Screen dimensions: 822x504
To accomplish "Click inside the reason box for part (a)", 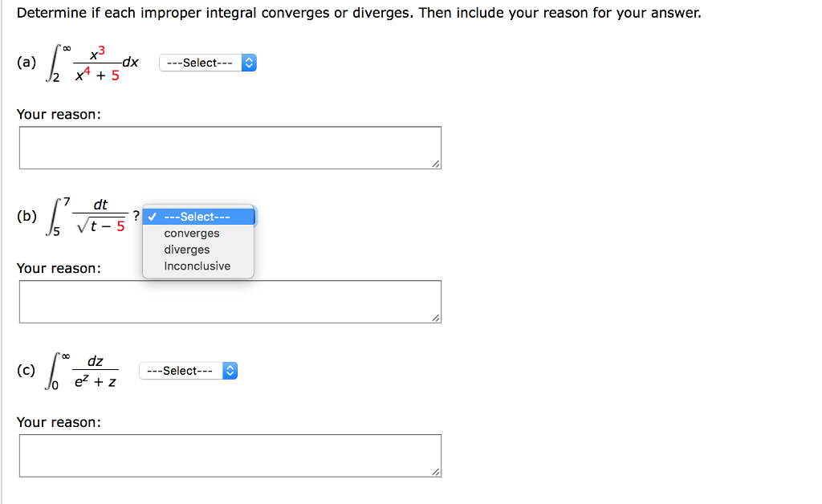I will (229, 147).
